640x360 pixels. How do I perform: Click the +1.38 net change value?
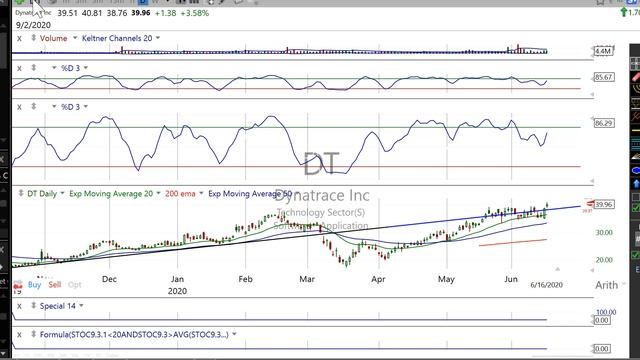pyautogui.click(x=165, y=13)
